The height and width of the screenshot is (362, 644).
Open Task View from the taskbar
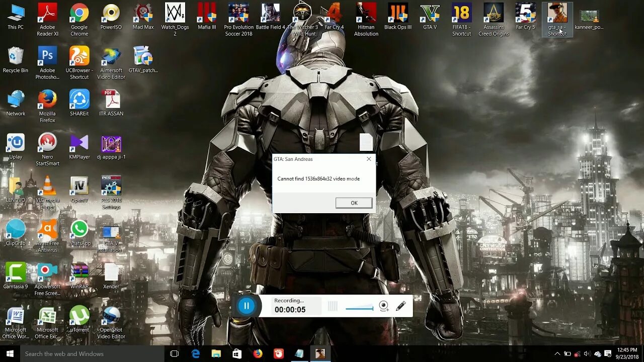[x=175, y=353]
